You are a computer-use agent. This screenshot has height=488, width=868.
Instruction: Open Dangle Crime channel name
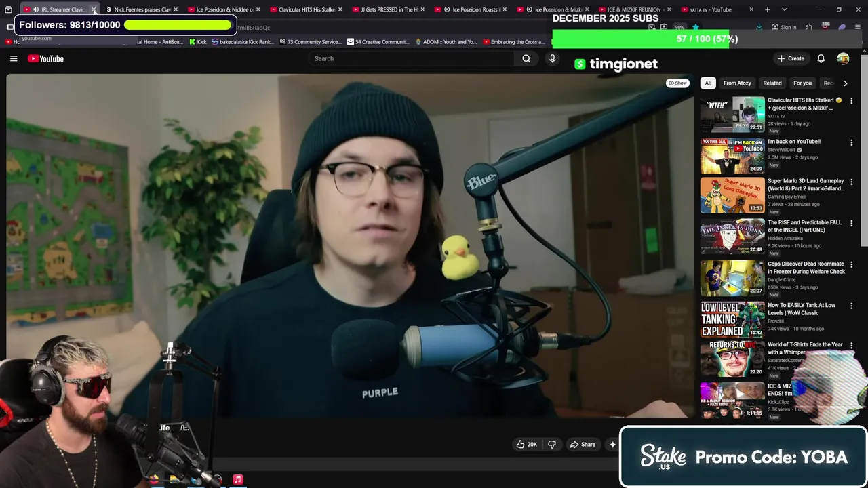[782, 279]
